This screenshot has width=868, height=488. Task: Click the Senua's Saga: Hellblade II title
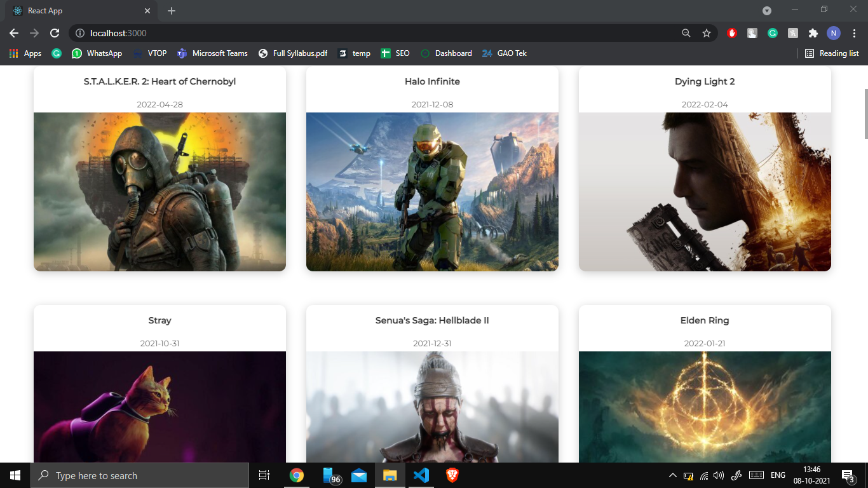click(x=432, y=320)
